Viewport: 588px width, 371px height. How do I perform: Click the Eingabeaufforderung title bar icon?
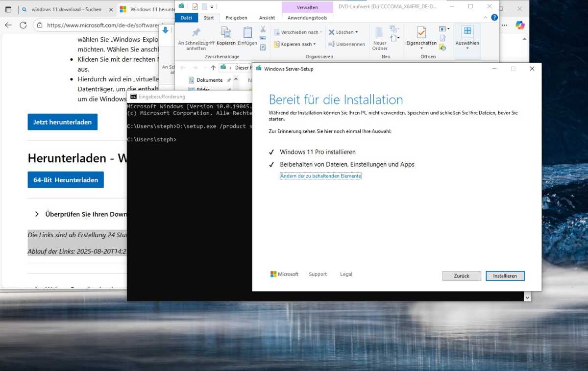pos(133,97)
